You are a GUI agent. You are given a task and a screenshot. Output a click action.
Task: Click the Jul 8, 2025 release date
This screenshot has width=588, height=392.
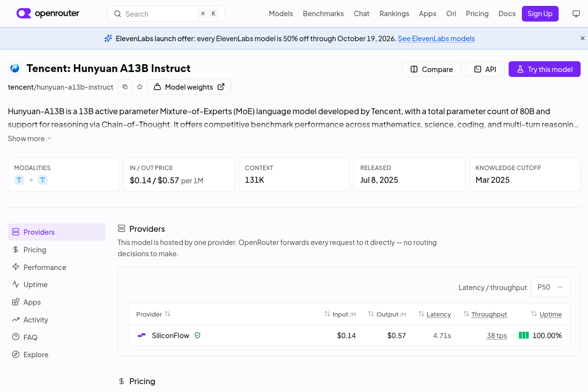click(379, 180)
